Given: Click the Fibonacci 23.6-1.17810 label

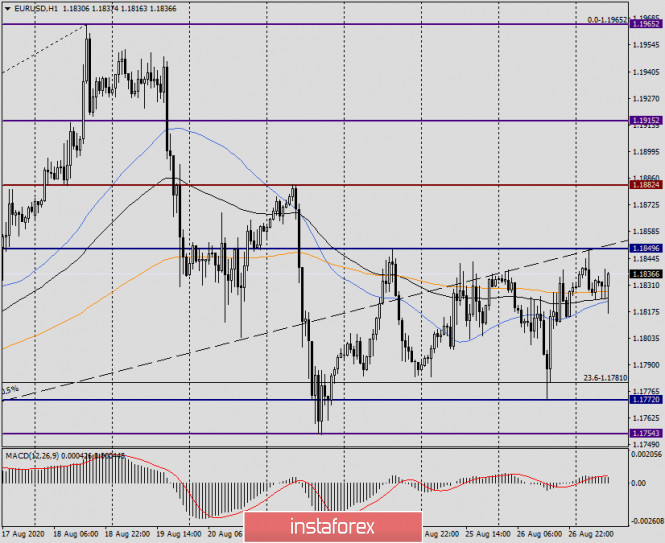Looking at the screenshot, I should [605, 378].
